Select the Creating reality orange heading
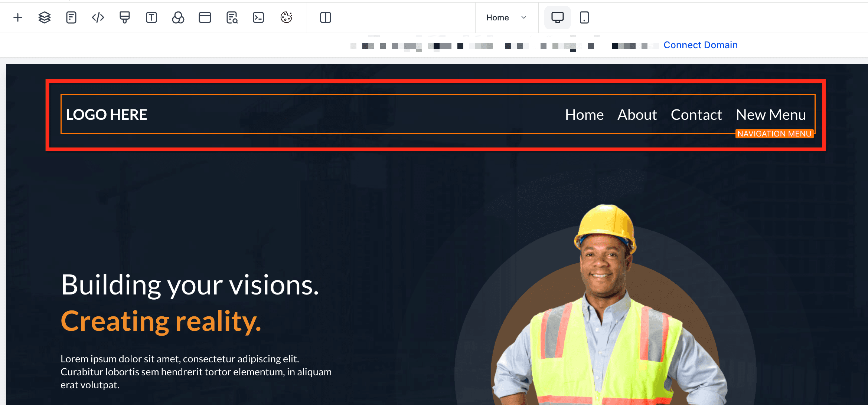The width and height of the screenshot is (868, 405). [x=161, y=321]
